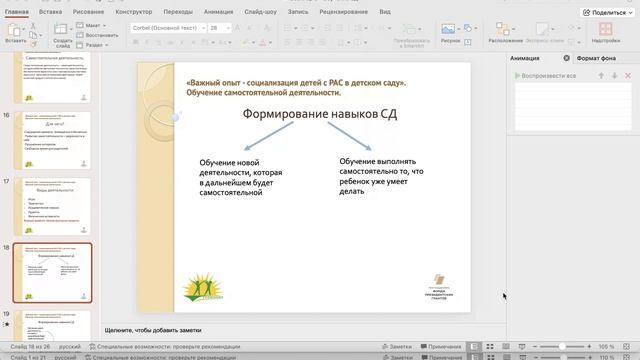Click Восстановить reset button
The image size is (640, 360).
tap(98, 35)
